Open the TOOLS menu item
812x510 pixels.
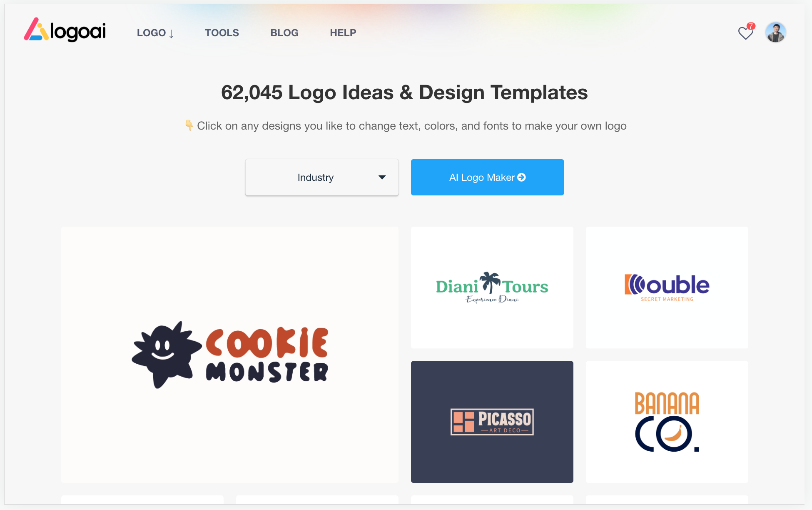[x=222, y=33]
